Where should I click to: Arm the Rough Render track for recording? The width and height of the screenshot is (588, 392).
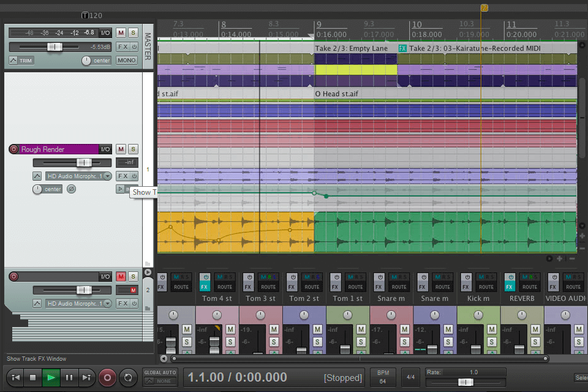point(14,149)
